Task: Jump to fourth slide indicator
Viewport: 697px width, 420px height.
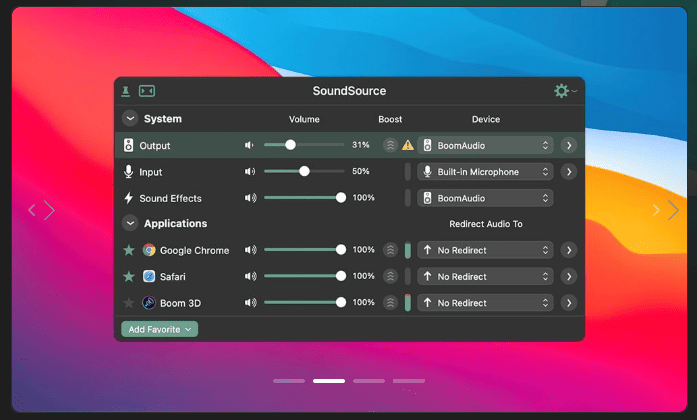Action: pos(409,381)
